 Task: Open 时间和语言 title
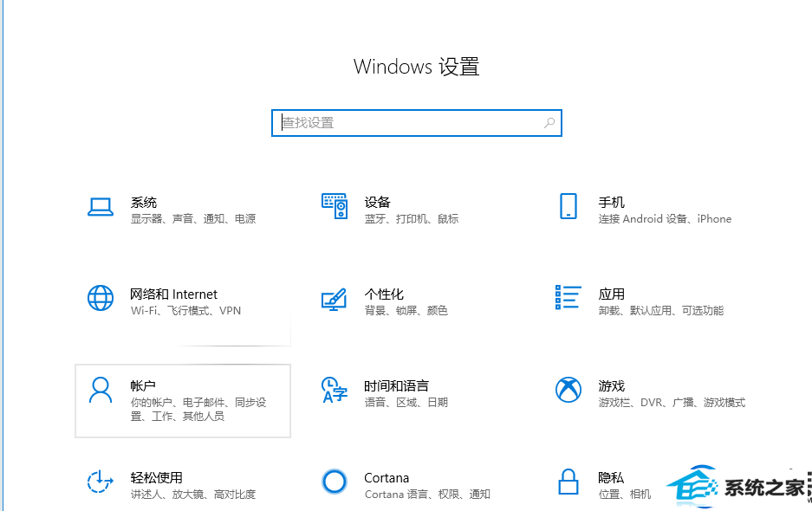click(397, 385)
